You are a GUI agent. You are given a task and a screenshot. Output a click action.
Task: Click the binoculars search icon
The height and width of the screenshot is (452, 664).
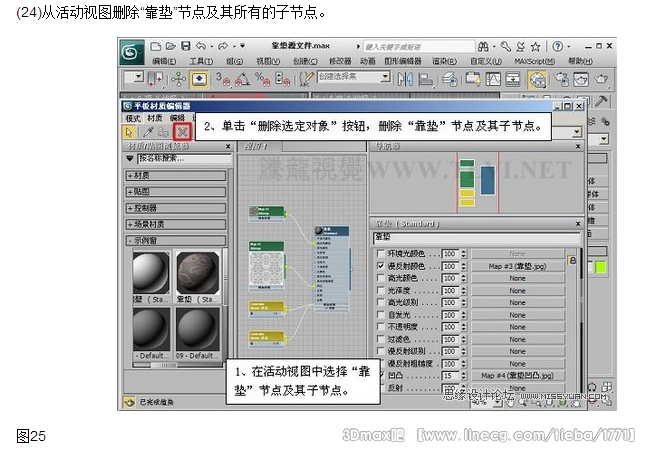(x=483, y=47)
